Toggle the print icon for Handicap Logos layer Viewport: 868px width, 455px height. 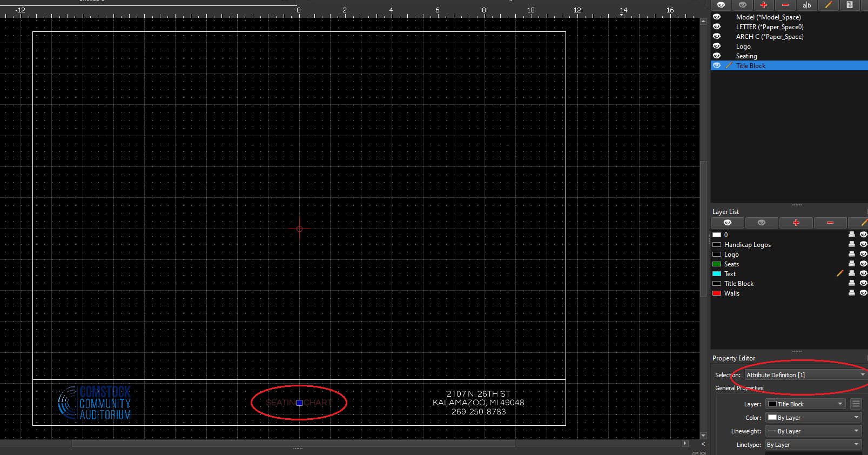point(852,244)
